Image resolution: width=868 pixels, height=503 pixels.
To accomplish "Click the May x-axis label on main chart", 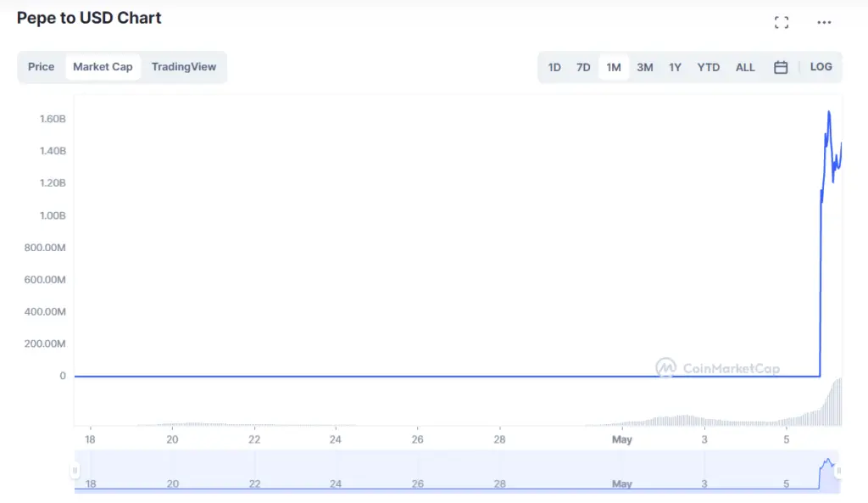I will (621, 439).
